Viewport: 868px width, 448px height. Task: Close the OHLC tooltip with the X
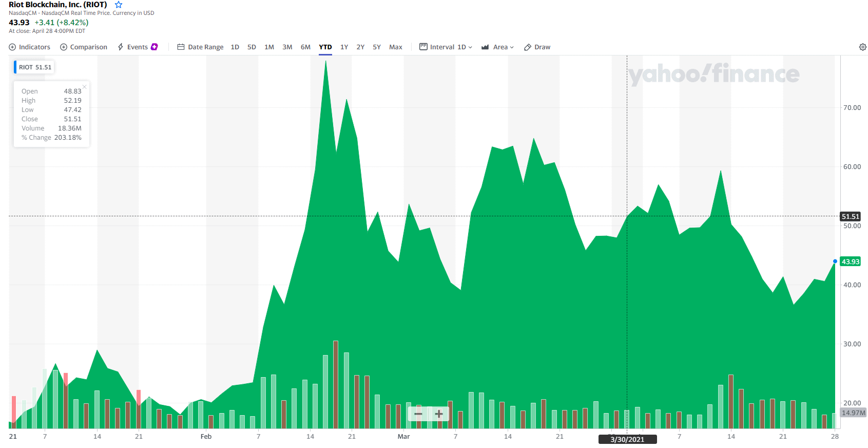click(x=84, y=86)
